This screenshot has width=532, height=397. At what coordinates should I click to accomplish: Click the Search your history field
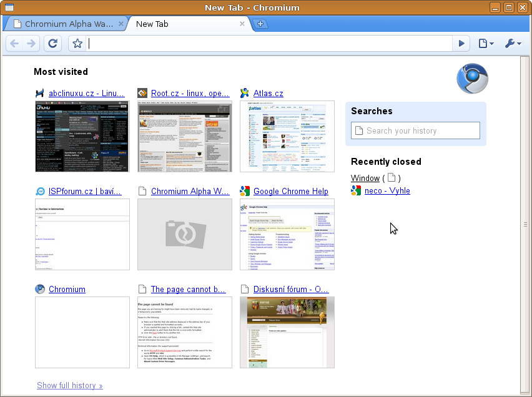(415, 130)
